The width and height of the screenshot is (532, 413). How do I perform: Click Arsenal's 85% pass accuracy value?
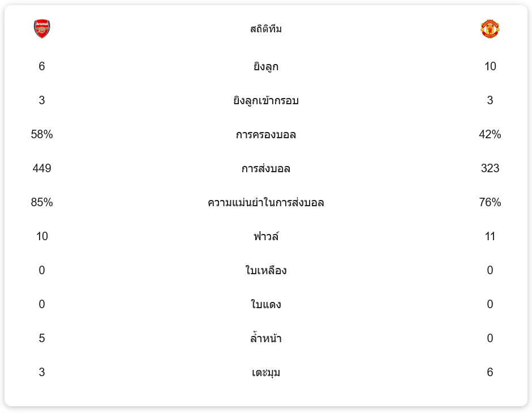(x=42, y=203)
